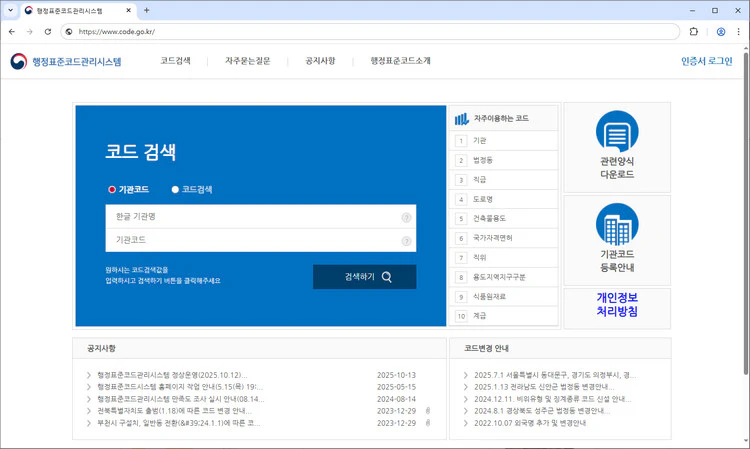Screen dimensions: 750x449
Task: Open the tab search dropdown arrow
Action: click(11, 10)
